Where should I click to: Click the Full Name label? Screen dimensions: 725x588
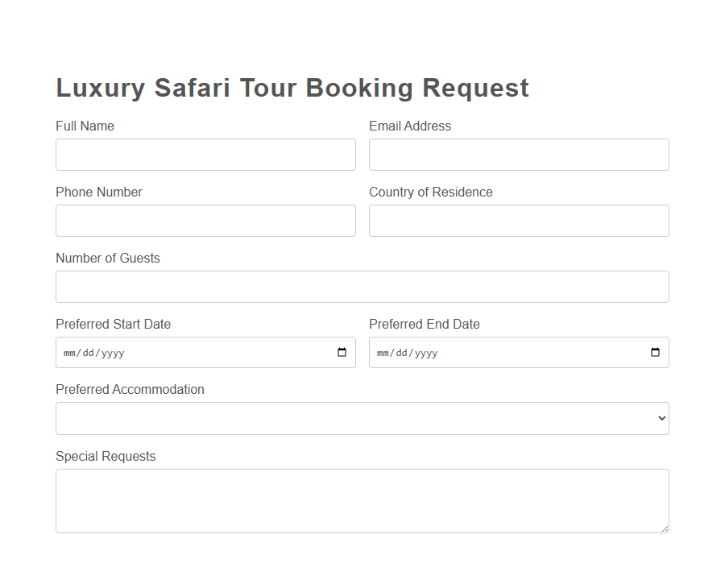85,126
